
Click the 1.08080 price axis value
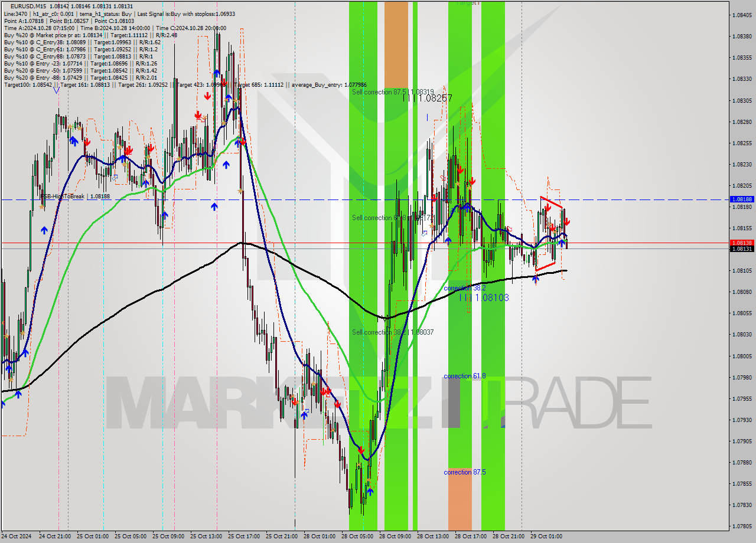742,292
